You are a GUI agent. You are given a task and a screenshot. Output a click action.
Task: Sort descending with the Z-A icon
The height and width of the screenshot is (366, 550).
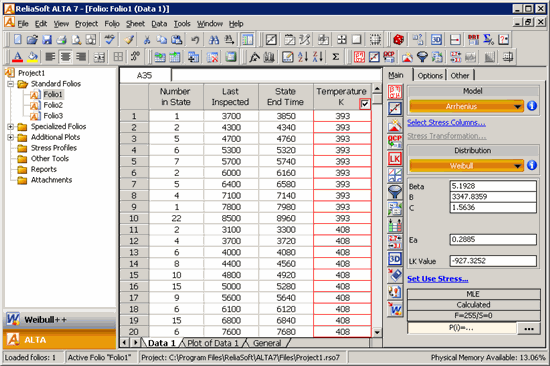click(x=317, y=56)
